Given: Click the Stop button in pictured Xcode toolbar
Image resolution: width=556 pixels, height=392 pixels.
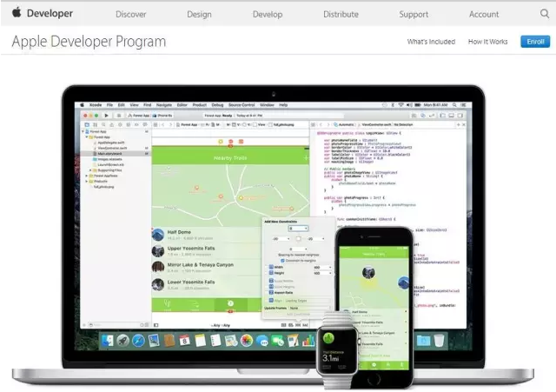Looking at the screenshot, I should click(119, 116).
